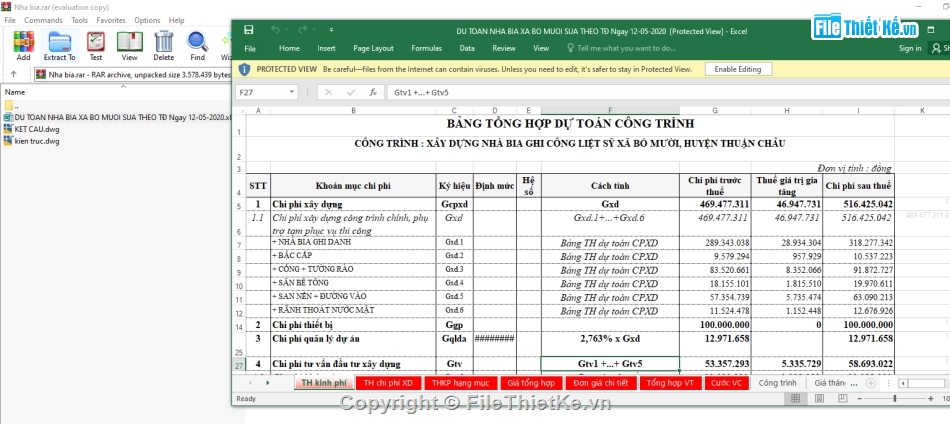
Task: Click the Redo arrow in Excel
Action: pyautogui.click(x=302, y=30)
